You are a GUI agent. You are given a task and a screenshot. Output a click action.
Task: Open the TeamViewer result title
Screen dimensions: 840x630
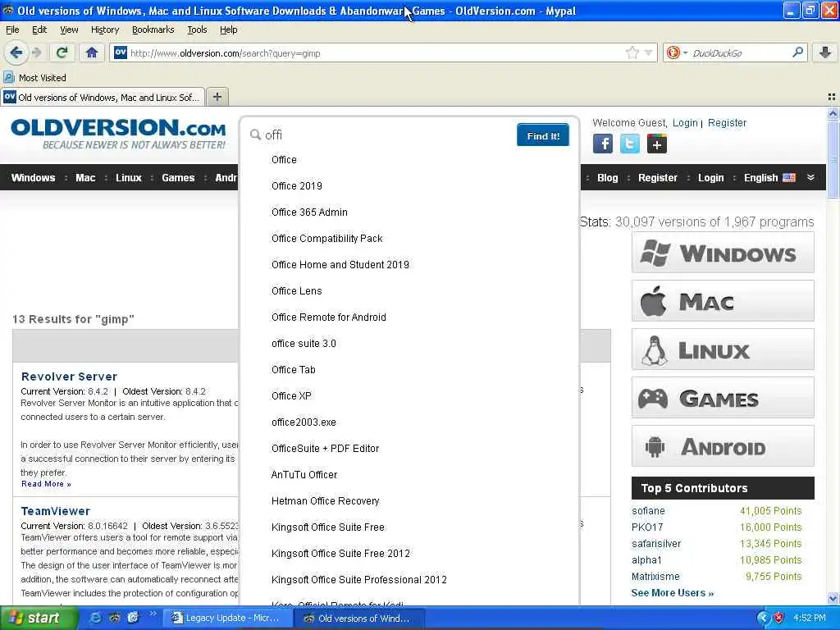(56, 511)
